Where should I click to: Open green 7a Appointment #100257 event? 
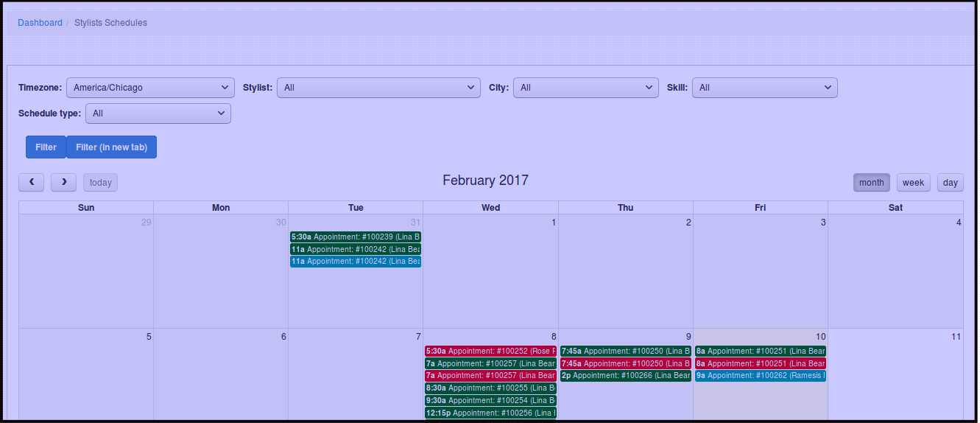[490, 363]
